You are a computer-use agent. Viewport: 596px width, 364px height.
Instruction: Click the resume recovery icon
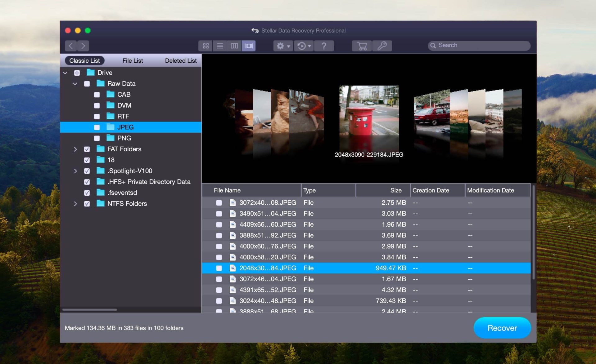302,46
